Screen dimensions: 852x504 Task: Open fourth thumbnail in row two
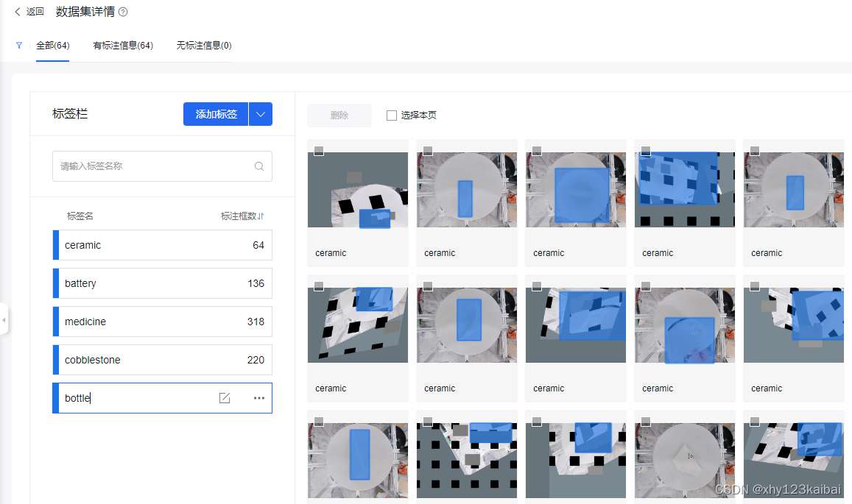(685, 324)
